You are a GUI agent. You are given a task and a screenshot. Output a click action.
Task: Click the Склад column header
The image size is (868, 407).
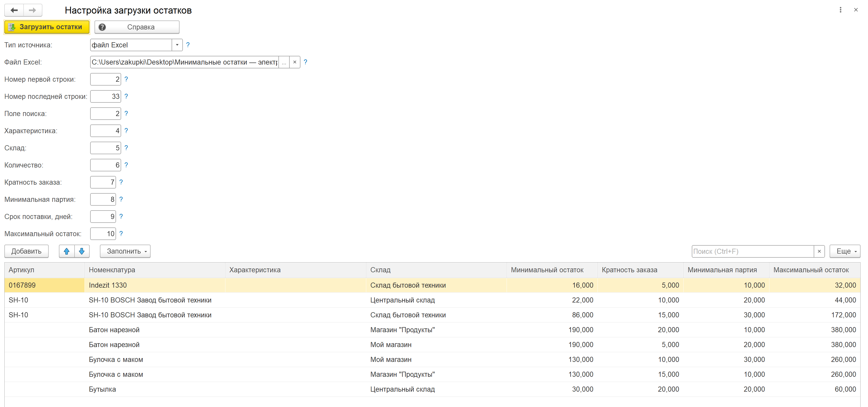click(x=436, y=270)
